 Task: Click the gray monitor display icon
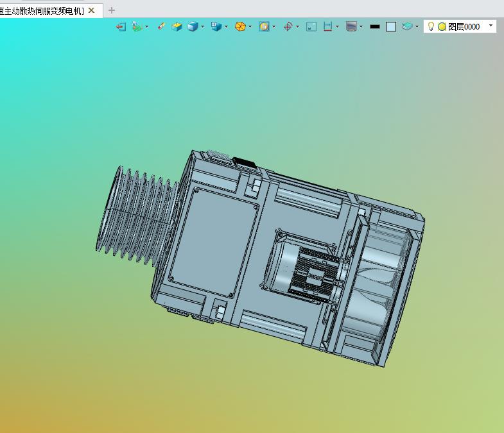click(351, 27)
